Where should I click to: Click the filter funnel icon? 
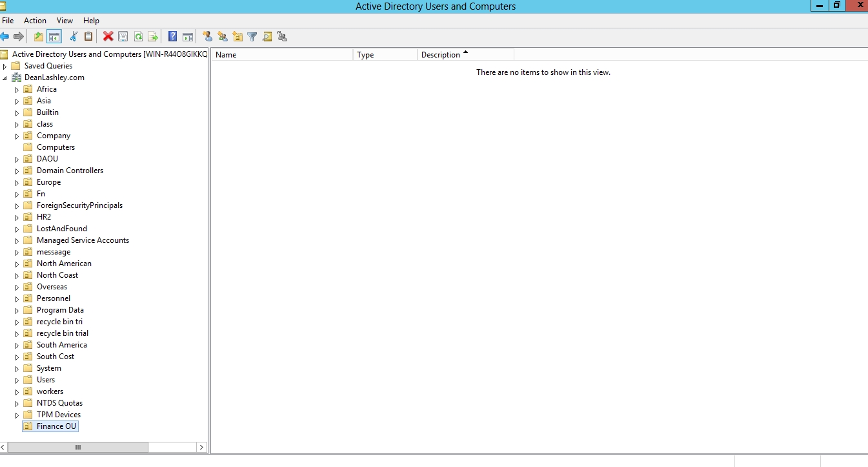252,37
